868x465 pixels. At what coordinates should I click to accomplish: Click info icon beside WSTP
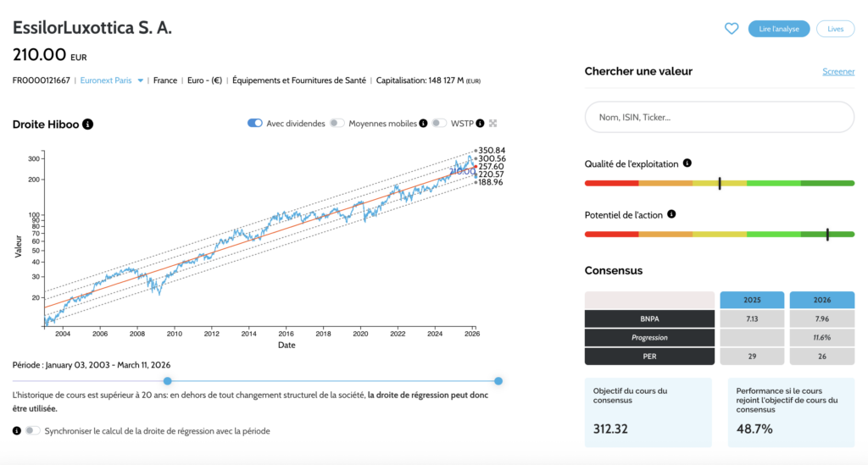tap(480, 124)
